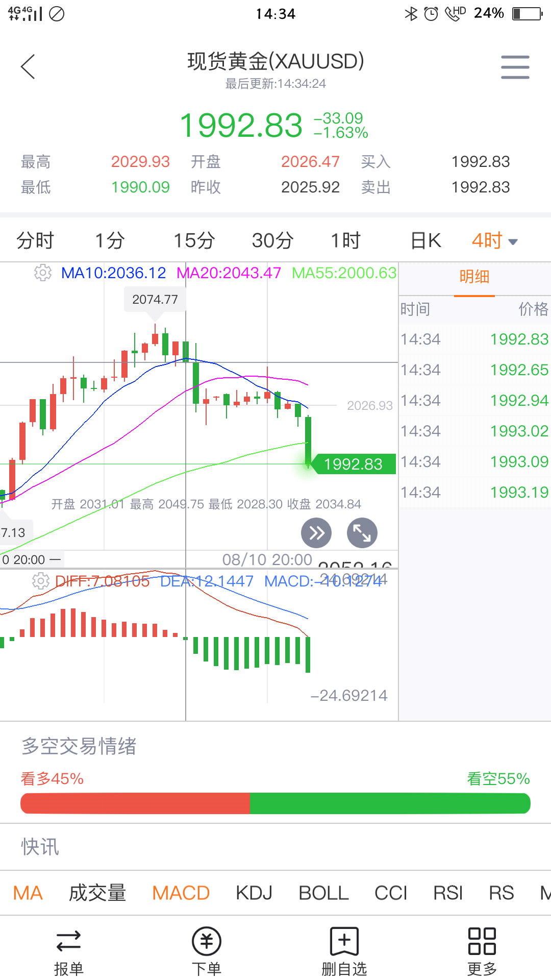Screen dimensions: 551x980
Task: Tap the 明细 details tab
Action: (474, 277)
